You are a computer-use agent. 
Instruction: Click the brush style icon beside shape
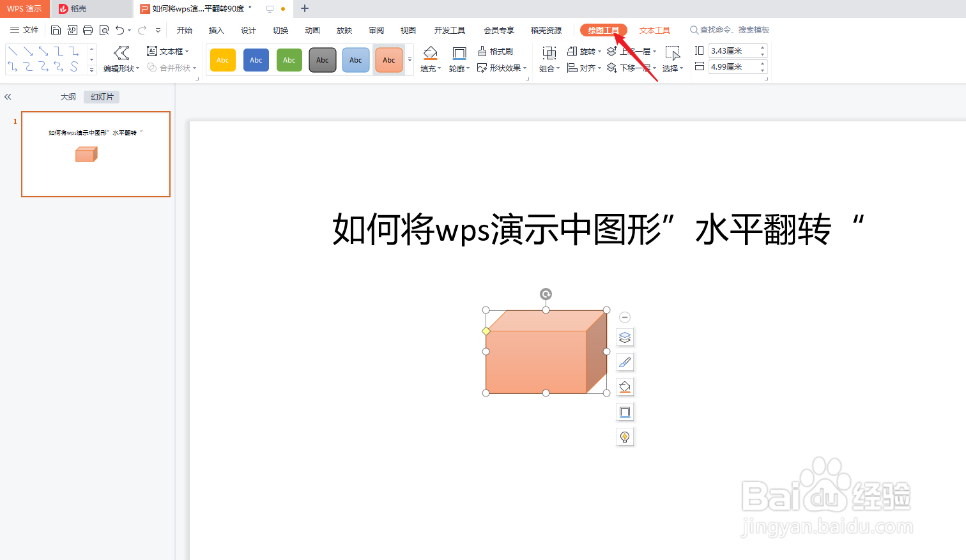[625, 362]
